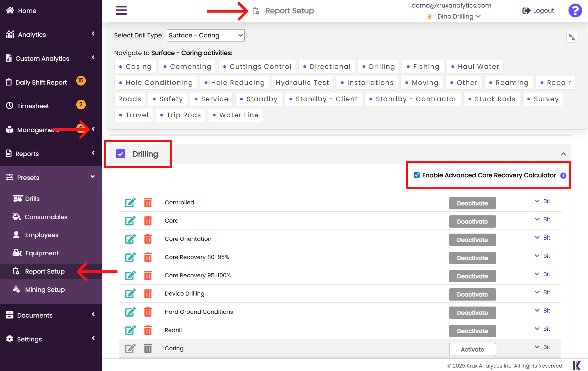Collapse the Drilling section chevron

click(x=563, y=154)
